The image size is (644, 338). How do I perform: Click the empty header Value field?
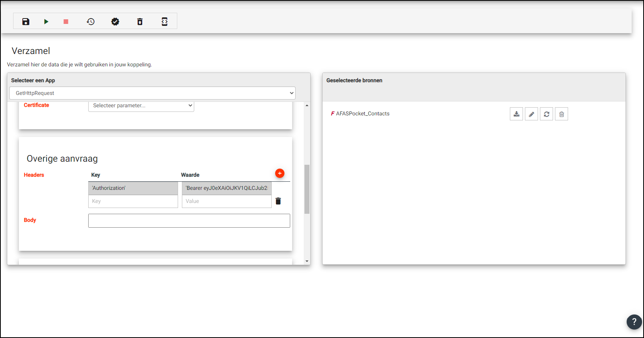coord(227,201)
